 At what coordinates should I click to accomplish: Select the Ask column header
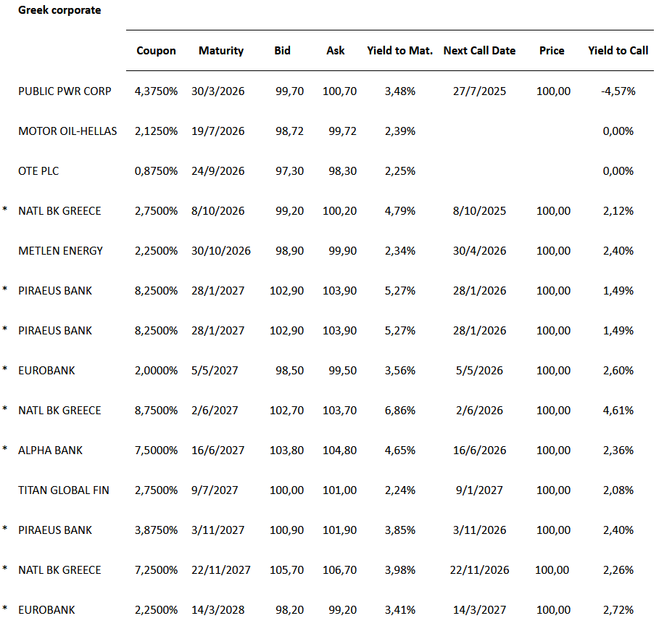336,51
